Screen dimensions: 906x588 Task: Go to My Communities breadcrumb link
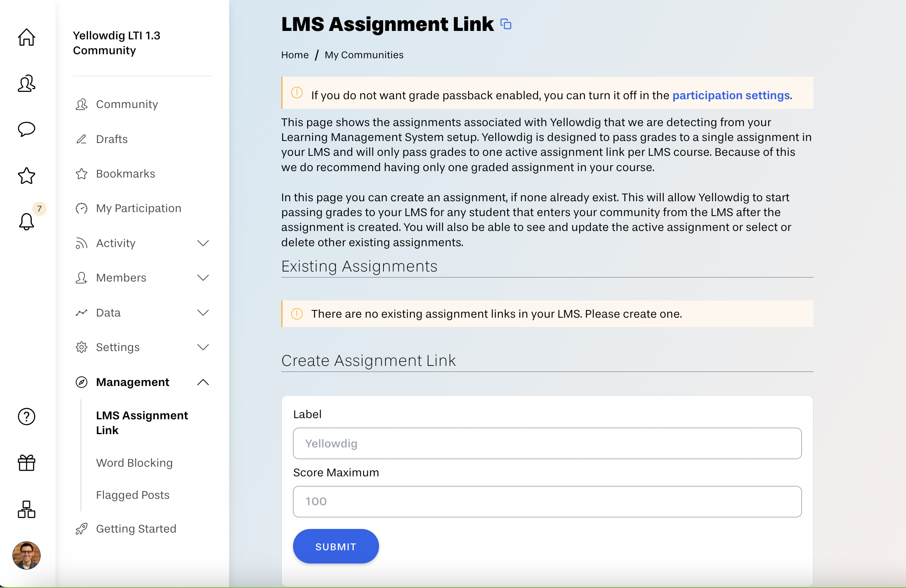364,55
